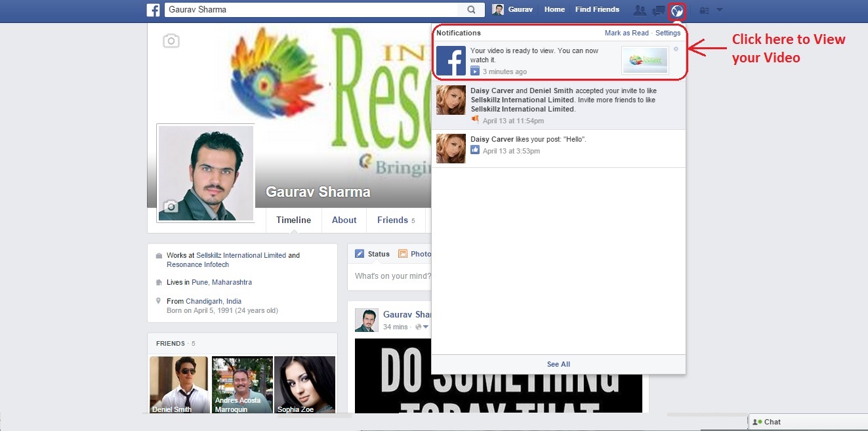
Task: Open the Messages chat bubbles icon
Action: coord(659,10)
